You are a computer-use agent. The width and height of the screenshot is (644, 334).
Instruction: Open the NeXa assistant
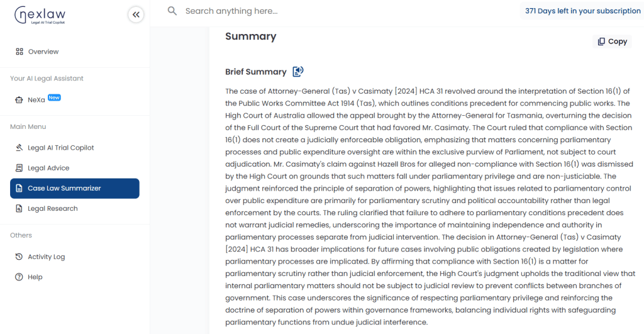click(x=75, y=99)
